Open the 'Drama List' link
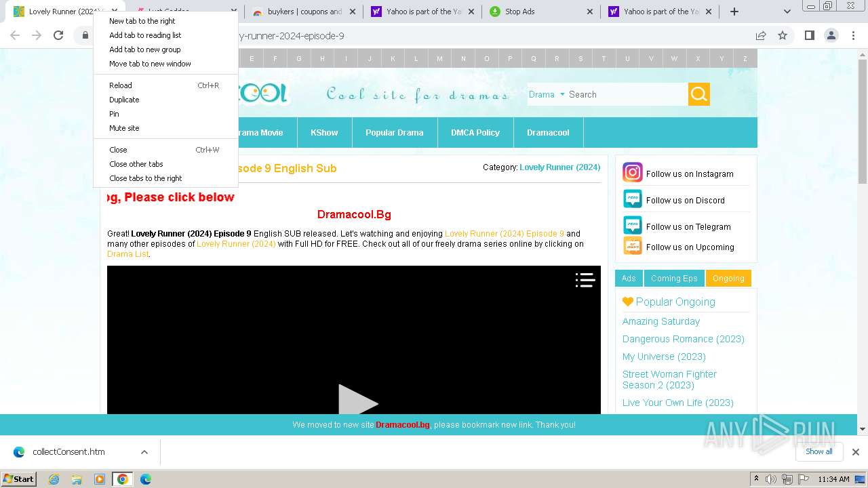This screenshot has height=488, width=868. point(127,254)
